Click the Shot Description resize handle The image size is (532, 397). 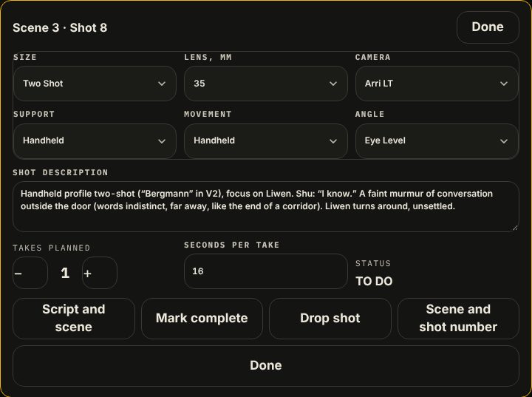point(515,228)
